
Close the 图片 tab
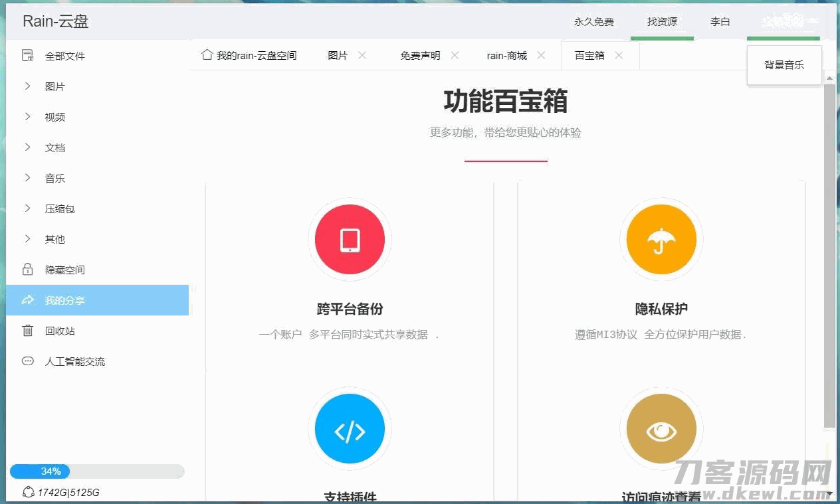(362, 56)
